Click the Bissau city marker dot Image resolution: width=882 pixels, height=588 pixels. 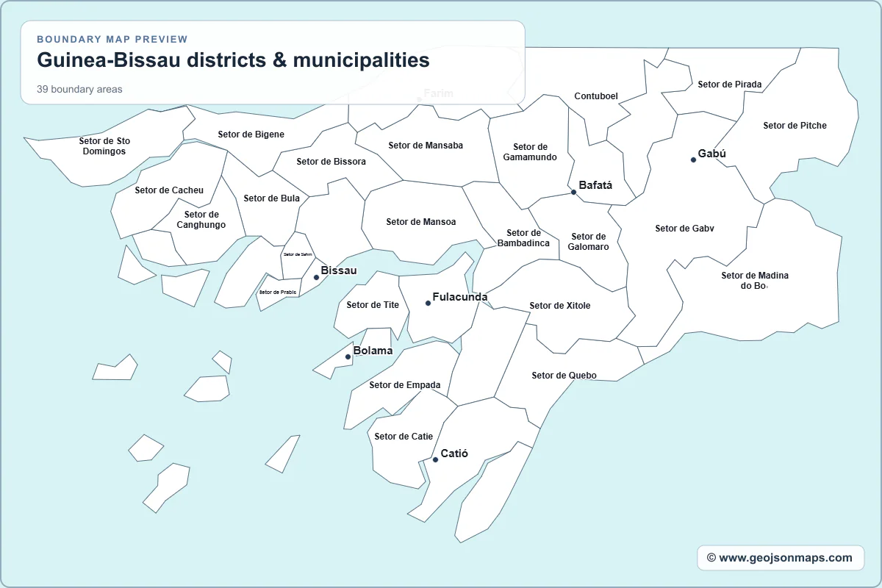pyautogui.click(x=316, y=277)
